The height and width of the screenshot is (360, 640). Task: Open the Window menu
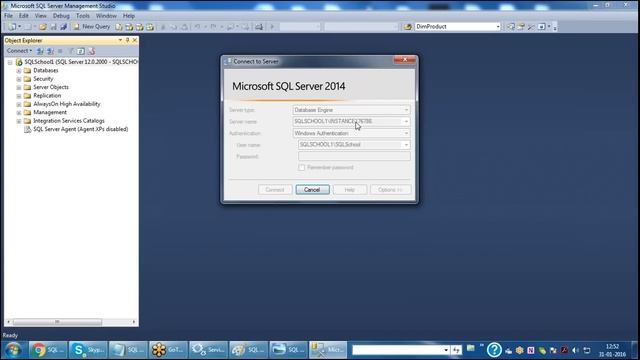(106, 16)
